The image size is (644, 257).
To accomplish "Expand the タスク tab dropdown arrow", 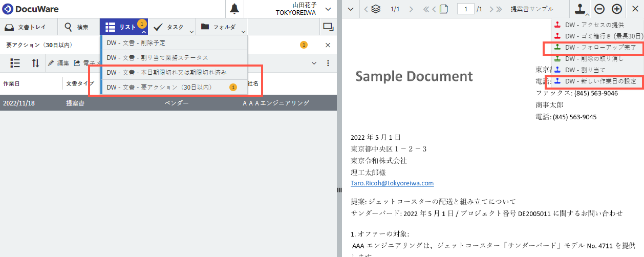I will [191, 31].
